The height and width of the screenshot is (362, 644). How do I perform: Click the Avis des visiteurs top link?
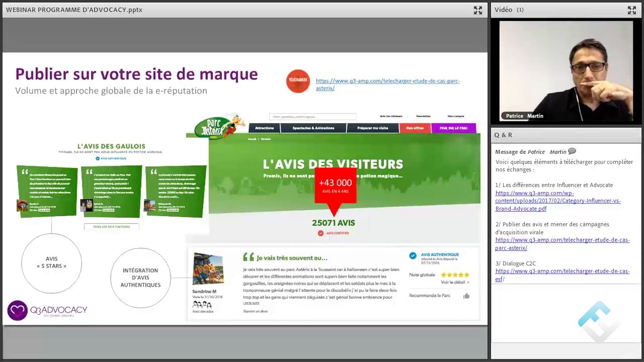[x=391, y=116]
